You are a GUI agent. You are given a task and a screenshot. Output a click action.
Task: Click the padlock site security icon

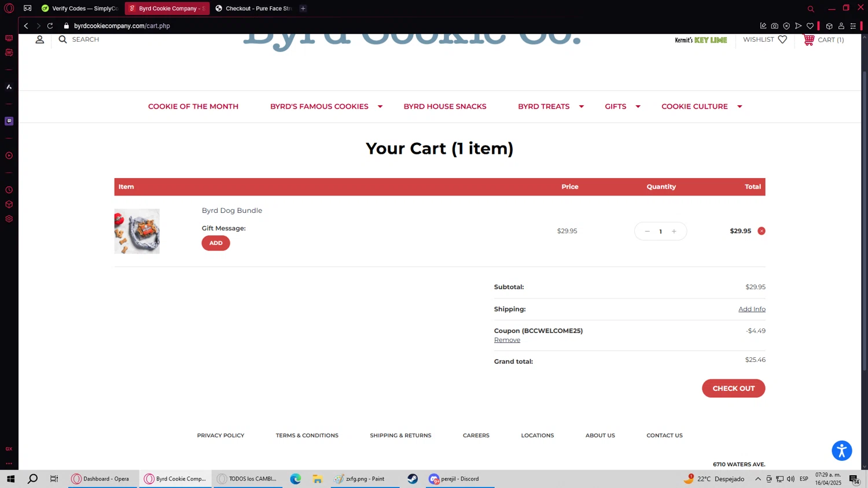pyautogui.click(x=67, y=26)
